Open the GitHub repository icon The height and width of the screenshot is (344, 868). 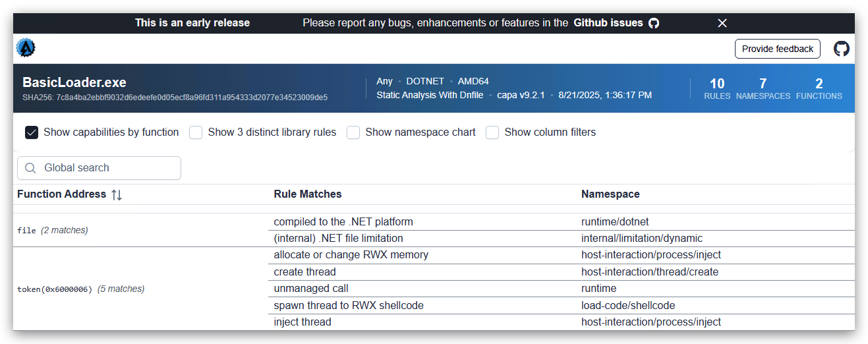(842, 49)
